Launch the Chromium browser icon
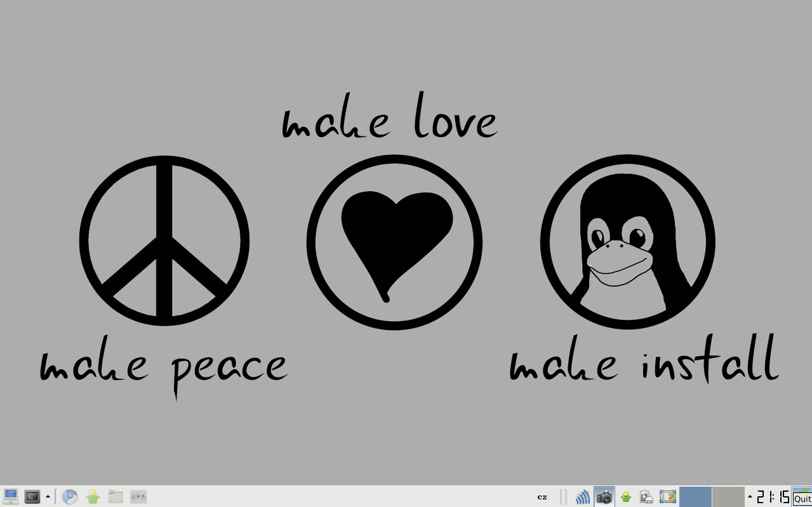 click(70, 497)
